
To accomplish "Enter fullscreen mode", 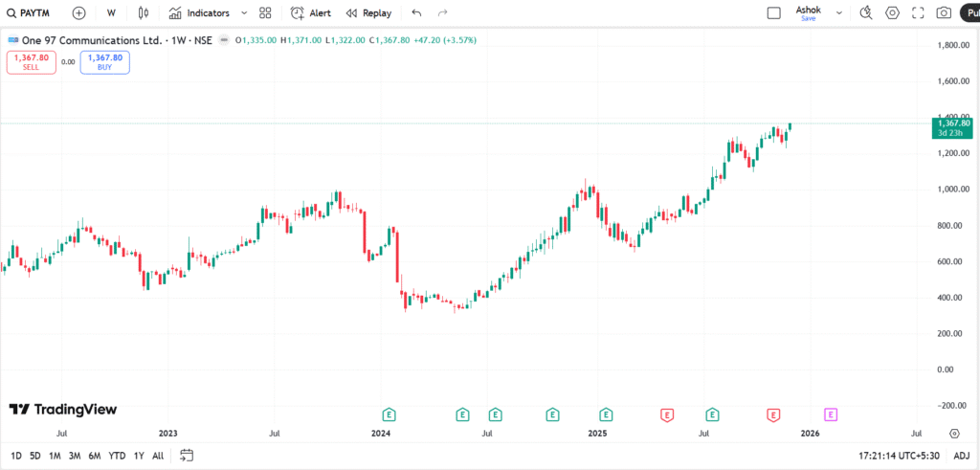I will [x=918, y=13].
